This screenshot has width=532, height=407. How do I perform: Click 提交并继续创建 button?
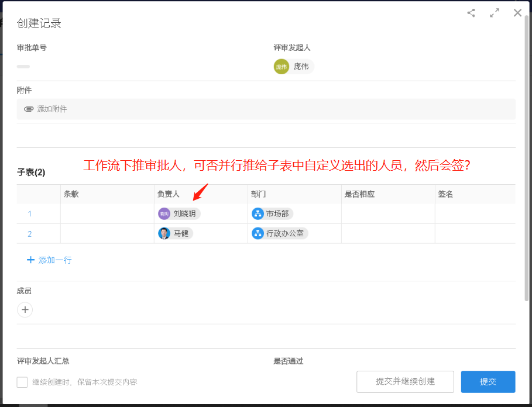(x=405, y=381)
